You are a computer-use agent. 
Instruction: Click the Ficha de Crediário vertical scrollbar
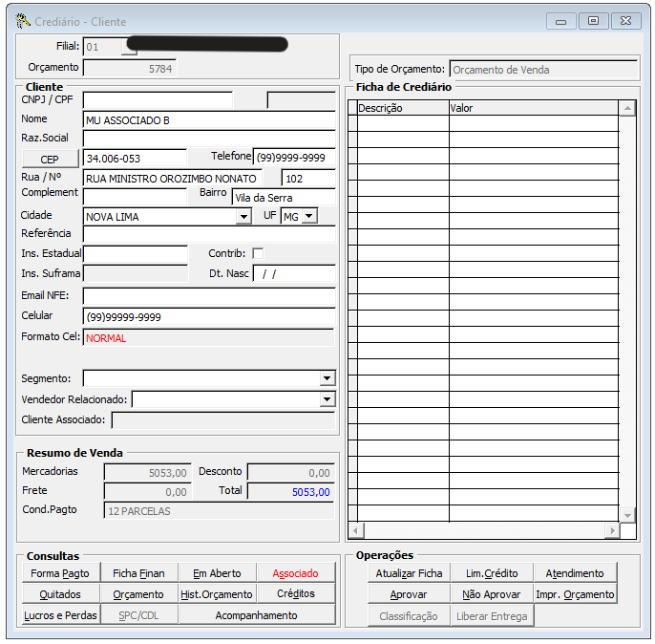point(627,315)
